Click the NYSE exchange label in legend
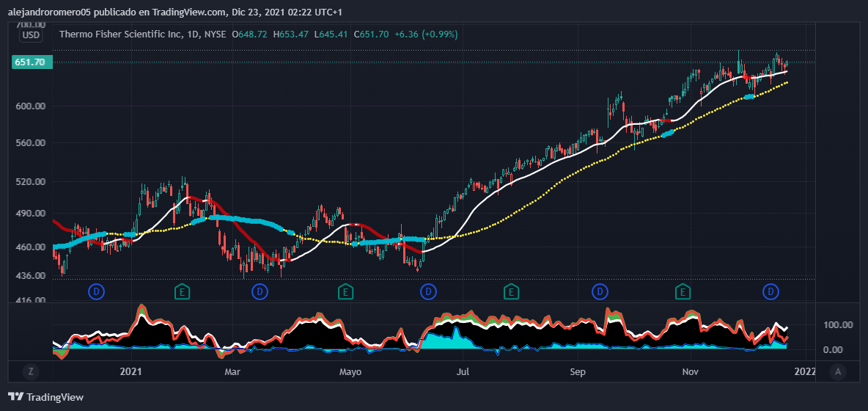Viewport: 868px width, 411px height. click(x=215, y=34)
